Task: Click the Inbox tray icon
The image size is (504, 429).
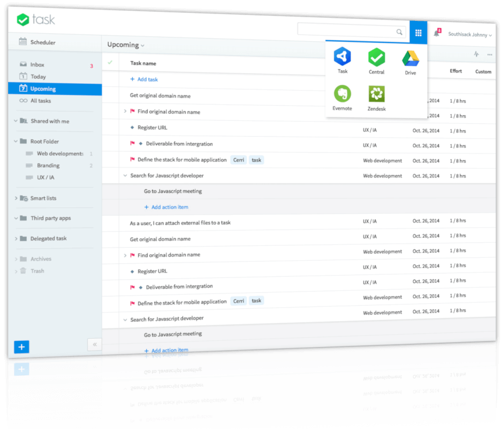Action: pos(23,64)
